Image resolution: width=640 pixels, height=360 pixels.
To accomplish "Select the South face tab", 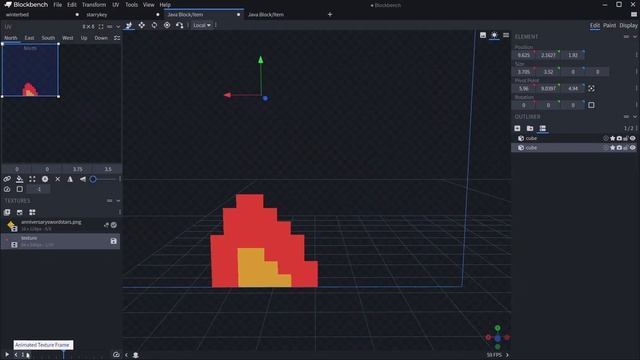I will tap(48, 38).
